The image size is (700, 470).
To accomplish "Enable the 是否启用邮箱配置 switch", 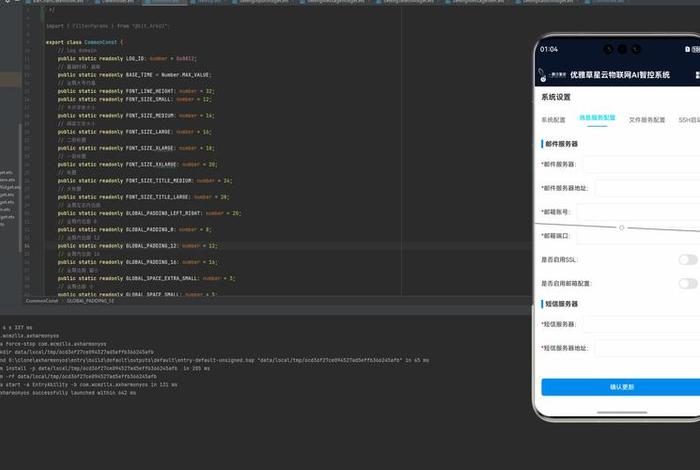I will pos(687,284).
